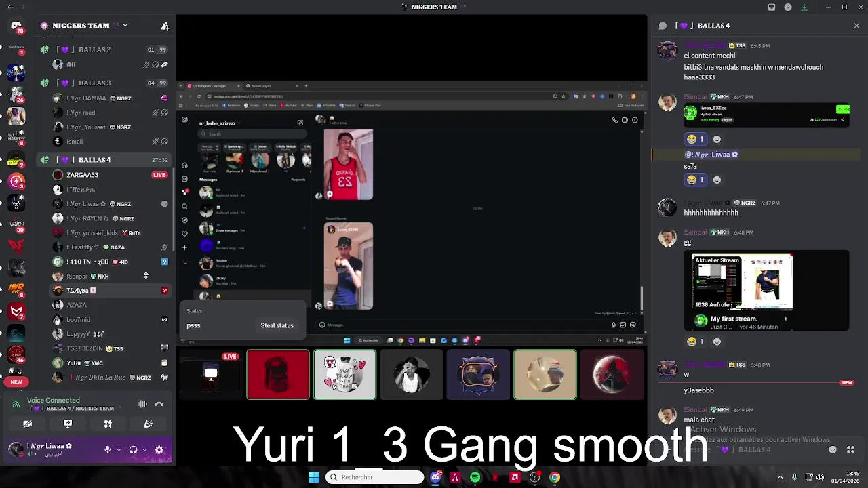Watch ZARGAA3's stream via LIVE badge
This screenshot has width=868, height=488.
[159, 175]
